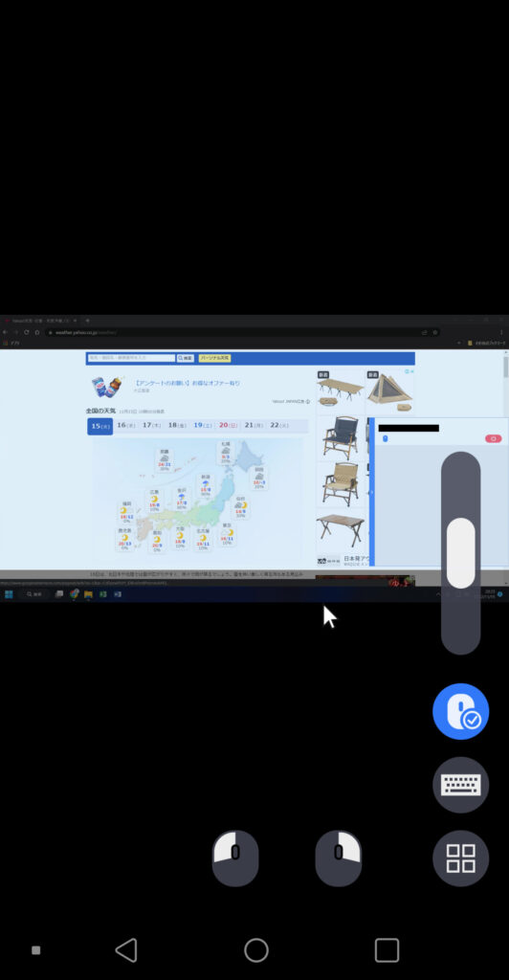This screenshot has width=509, height=980.
Task: Click 福岡 weather icon on map
Action: [x=127, y=512]
